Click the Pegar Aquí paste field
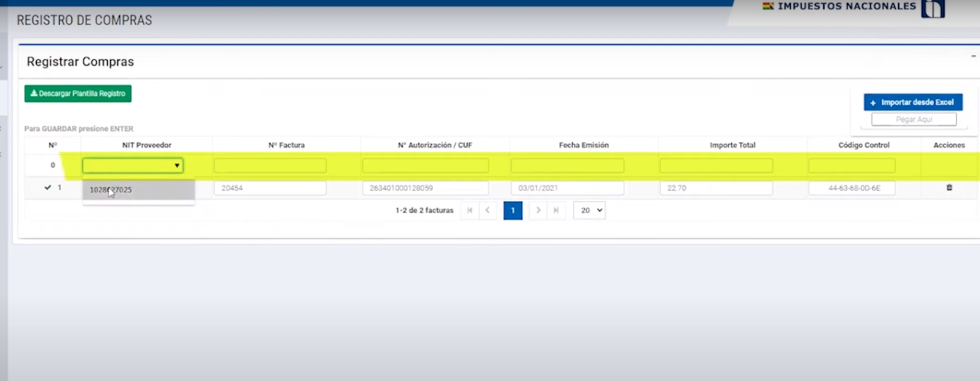The height and width of the screenshot is (381, 980). [913, 120]
